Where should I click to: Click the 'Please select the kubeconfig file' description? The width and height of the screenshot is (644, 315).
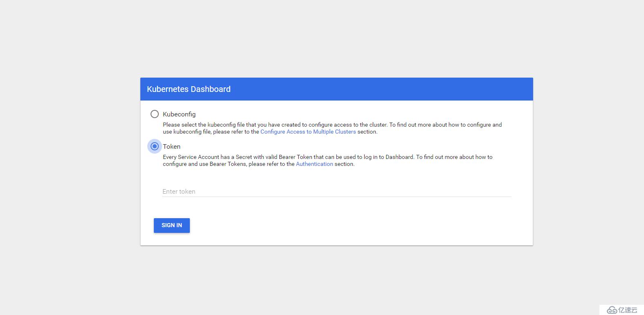(x=332, y=128)
